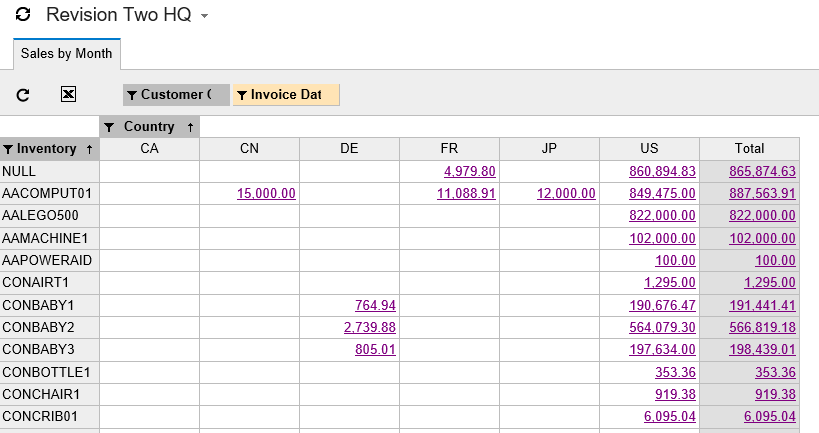819x433 pixels.
Task: Open the 4,979.80 FR value for NULL
Action: [x=469, y=171]
